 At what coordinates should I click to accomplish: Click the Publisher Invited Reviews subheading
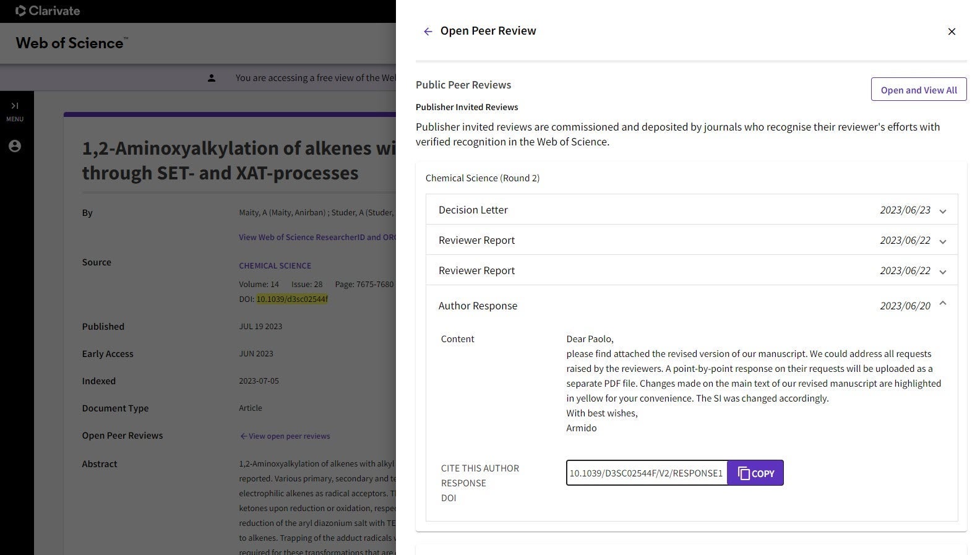[467, 107]
